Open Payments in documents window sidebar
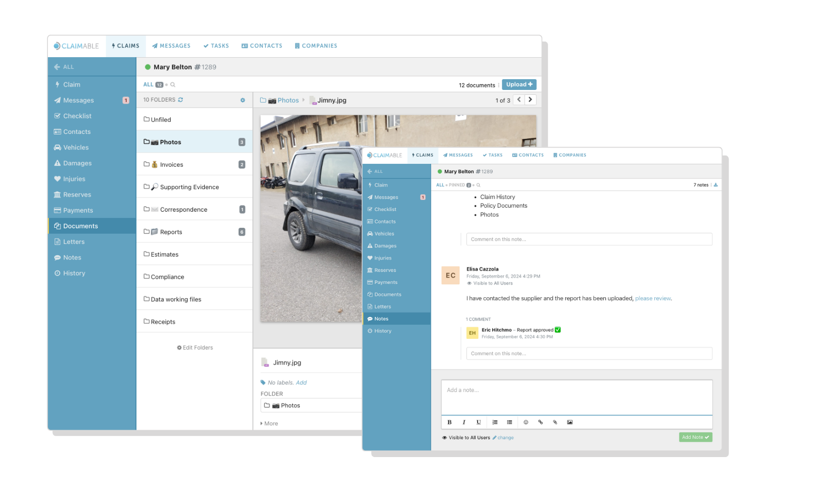 coord(92,210)
